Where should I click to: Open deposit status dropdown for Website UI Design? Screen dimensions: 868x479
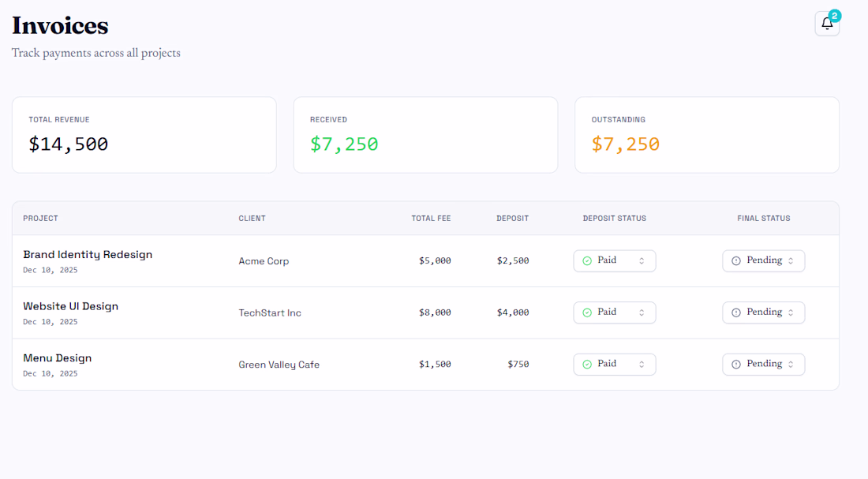pos(615,313)
